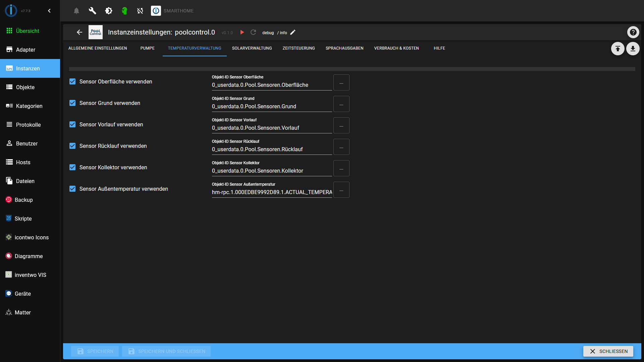Viewport: 644px width, 362px height.
Task: Disable Sensor Außentemperatur verwenden
Action: pos(72,189)
